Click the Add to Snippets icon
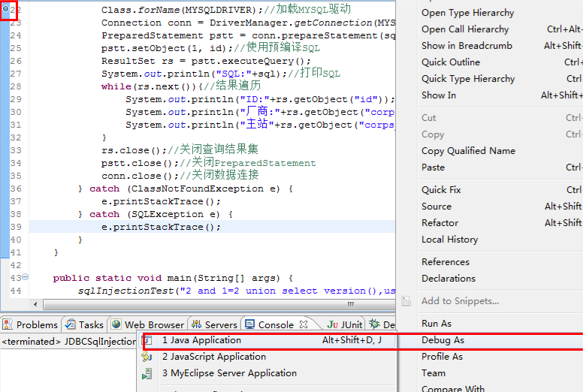Viewport: 583px width, 392px height. [x=406, y=301]
